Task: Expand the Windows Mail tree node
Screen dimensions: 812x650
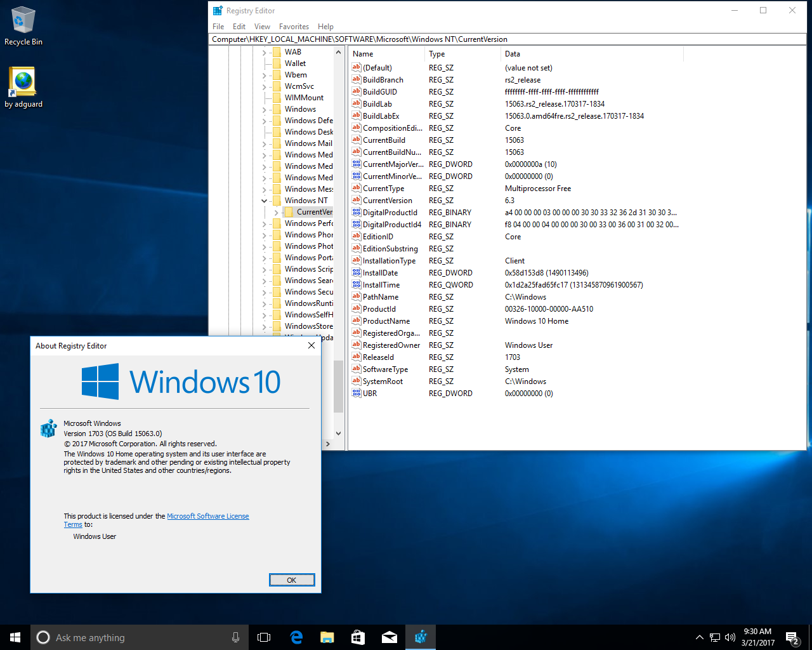Action: pos(265,143)
